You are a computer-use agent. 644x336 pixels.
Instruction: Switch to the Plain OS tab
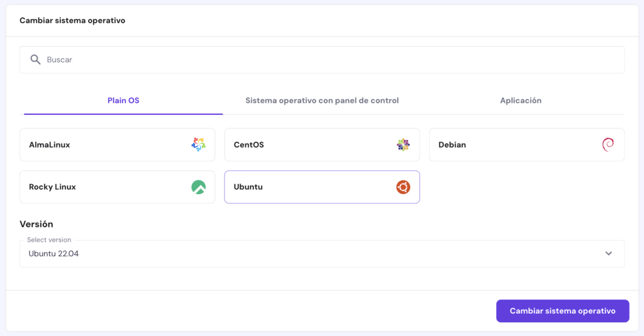(x=123, y=100)
